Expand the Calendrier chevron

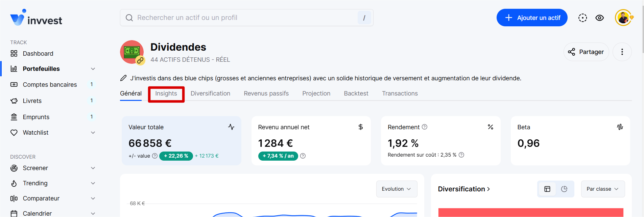pos(93,213)
